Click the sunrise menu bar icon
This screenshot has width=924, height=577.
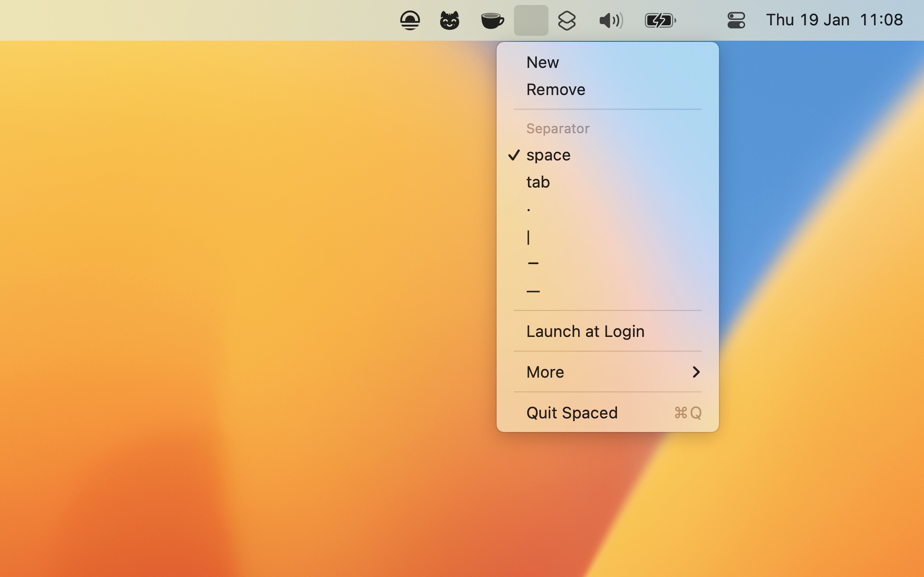click(410, 20)
